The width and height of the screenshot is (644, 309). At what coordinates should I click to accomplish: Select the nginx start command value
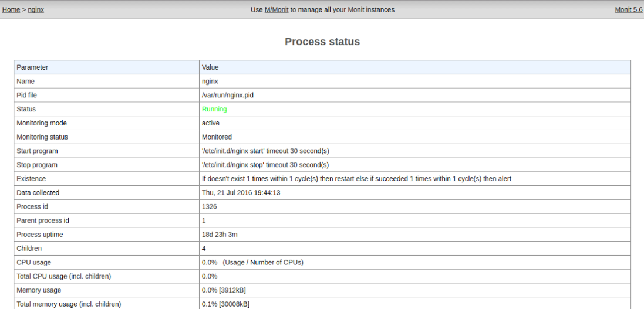pyautogui.click(x=265, y=151)
